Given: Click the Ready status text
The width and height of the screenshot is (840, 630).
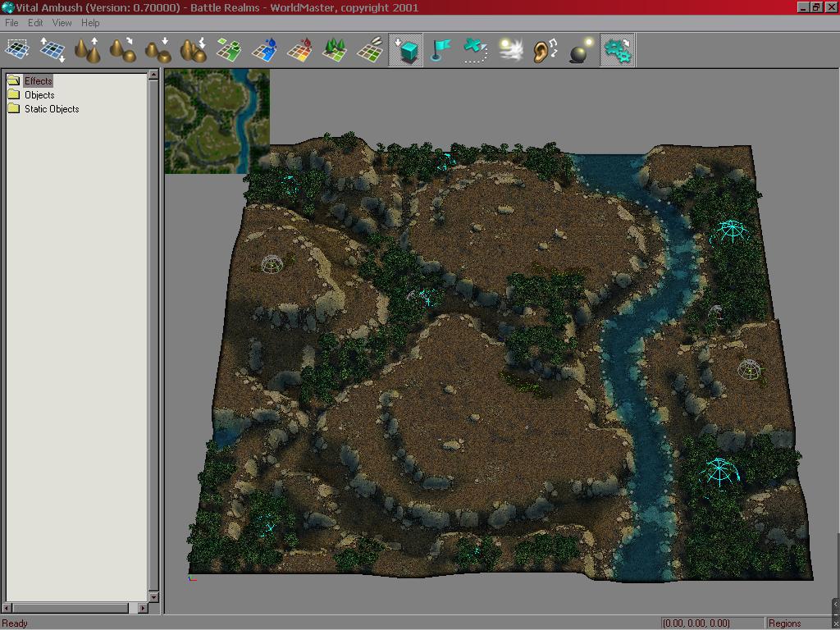Looking at the screenshot, I should click(15, 623).
